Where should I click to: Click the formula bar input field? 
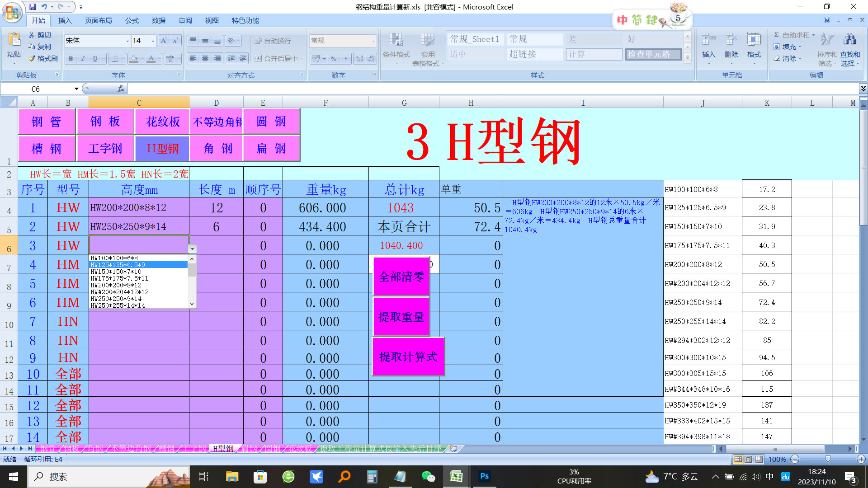pos(493,89)
